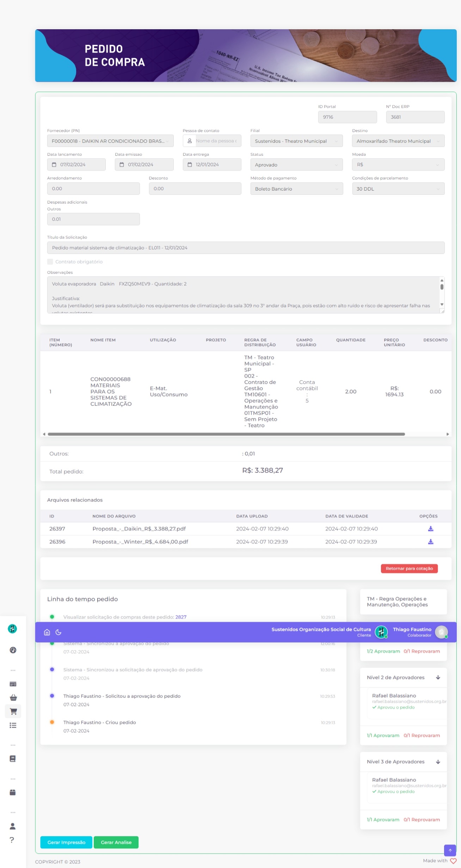Image resolution: width=461 pixels, height=868 pixels.
Task: Collapse Nível 3 de Aprovadores arrow
Action: coord(438,762)
